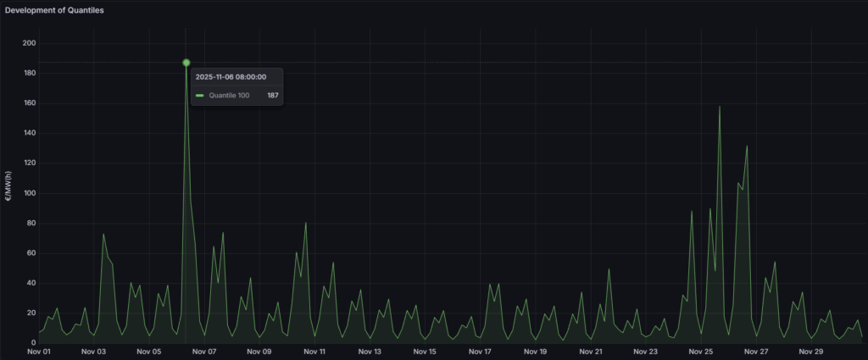Click the Nov 17 x-axis label
Image resolution: width=868 pixels, height=360 pixels.
(481, 352)
